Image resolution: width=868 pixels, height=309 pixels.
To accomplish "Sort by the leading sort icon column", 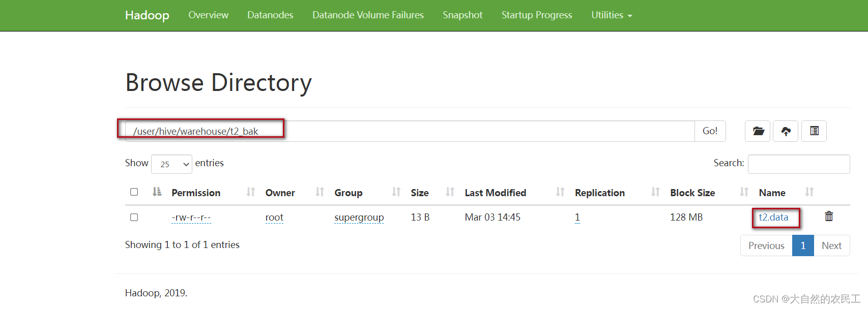I will [x=157, y=192].
